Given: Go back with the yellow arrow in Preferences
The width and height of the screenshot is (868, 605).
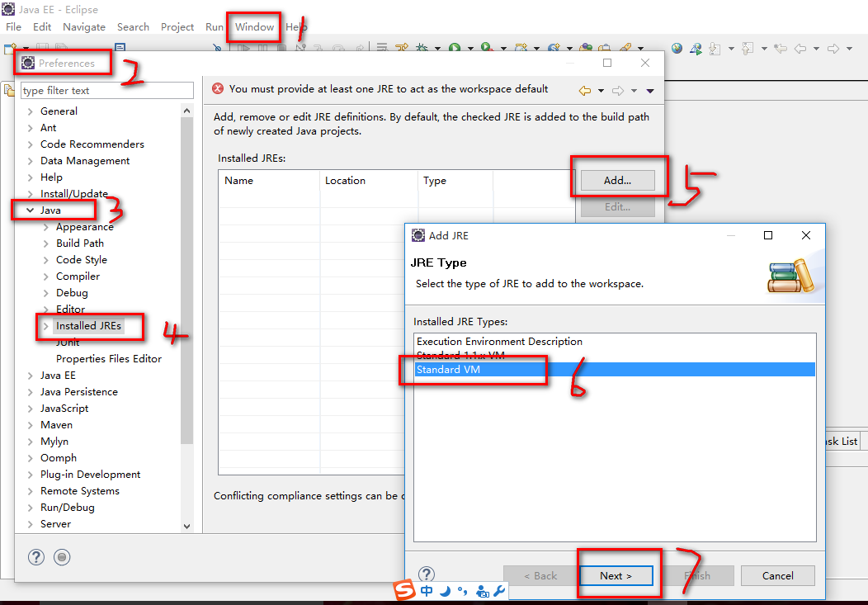Looking at the screenshot, I should point(584,90).
